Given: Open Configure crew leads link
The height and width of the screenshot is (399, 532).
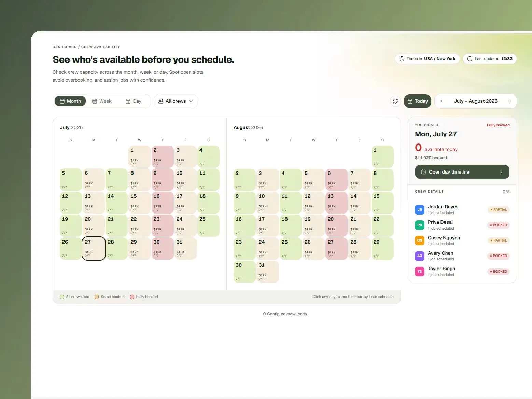Looking at the screenshot, I should (285, 314).
